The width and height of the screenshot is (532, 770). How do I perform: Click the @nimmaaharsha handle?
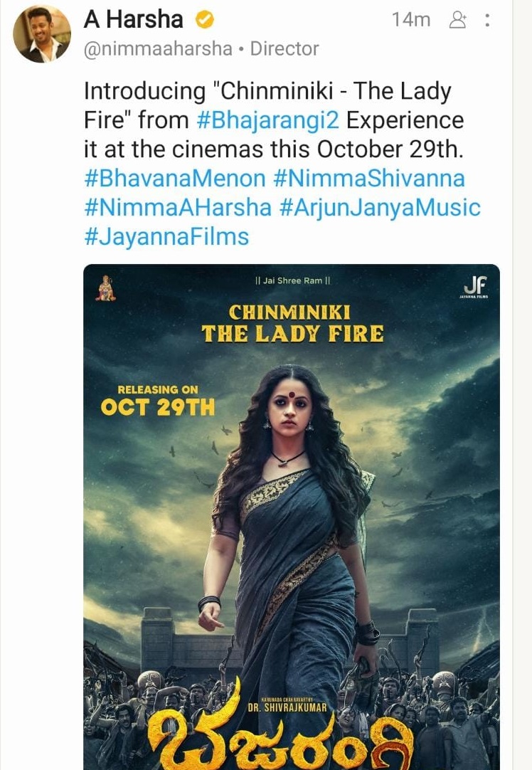pos(158,48)
